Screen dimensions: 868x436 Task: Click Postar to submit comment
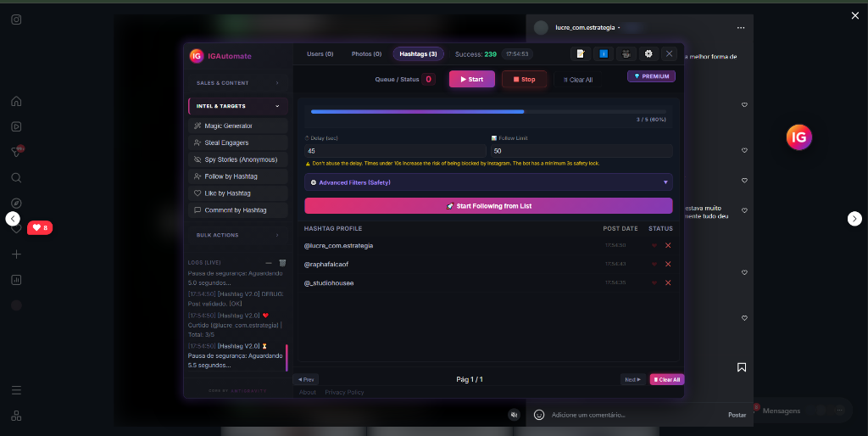(737, 415)
